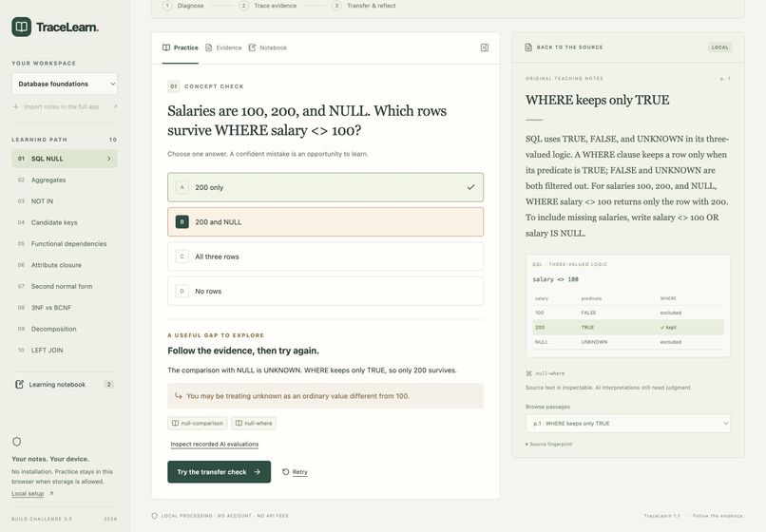Click the Learning notebook pencil icon
The image size is (766, 532).
(x=19, y=385)
